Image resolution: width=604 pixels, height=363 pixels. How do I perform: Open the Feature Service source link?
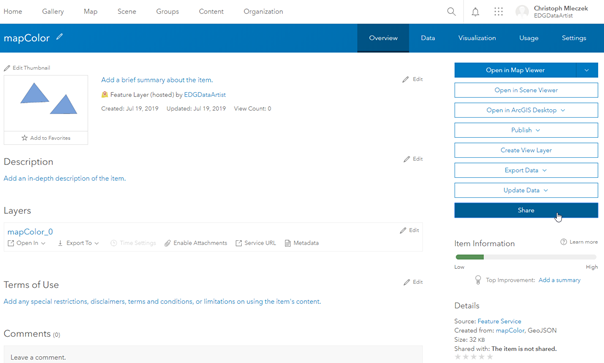499,321
